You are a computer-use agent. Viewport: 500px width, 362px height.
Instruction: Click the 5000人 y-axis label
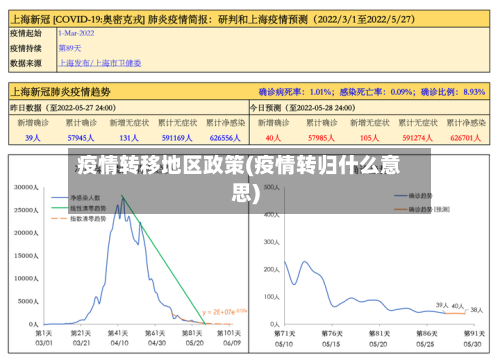click(x=28, y=301)
